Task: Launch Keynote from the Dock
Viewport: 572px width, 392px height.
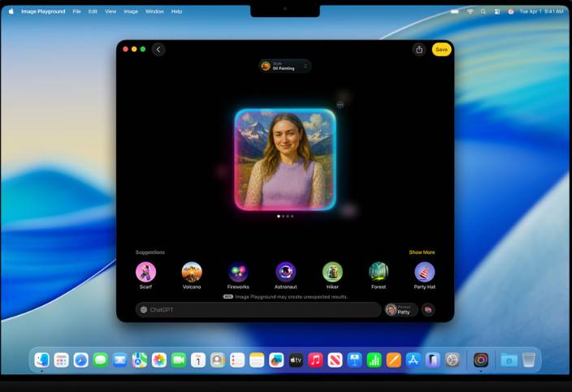Action: pos(354,360)
